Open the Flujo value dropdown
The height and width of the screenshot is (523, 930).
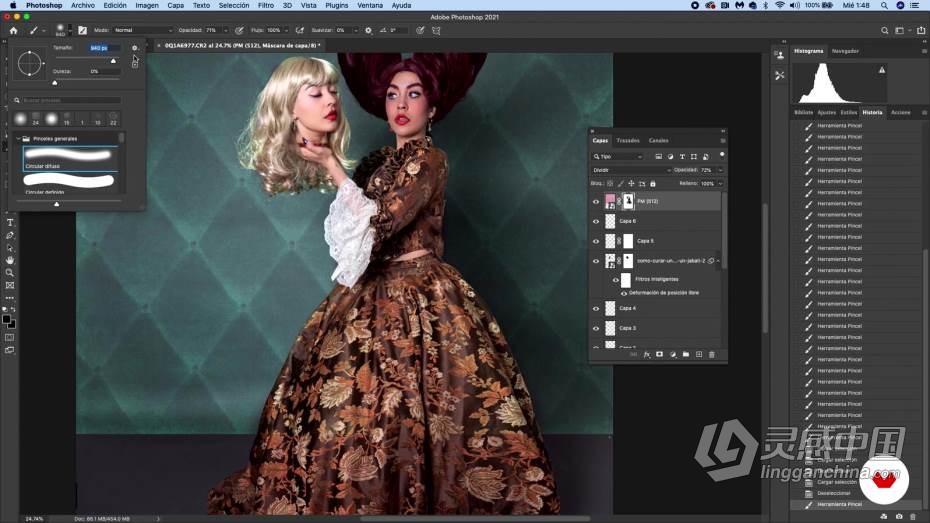[286, 30]
